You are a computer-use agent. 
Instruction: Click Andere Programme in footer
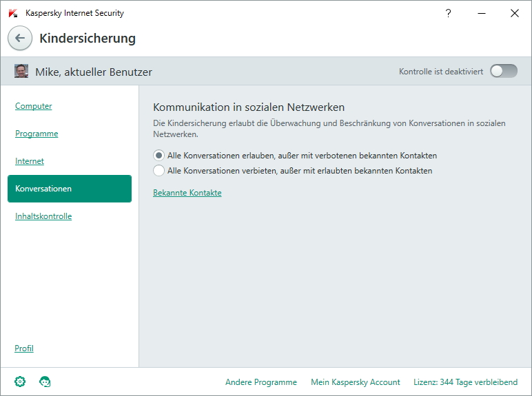[x=261, y=382]
